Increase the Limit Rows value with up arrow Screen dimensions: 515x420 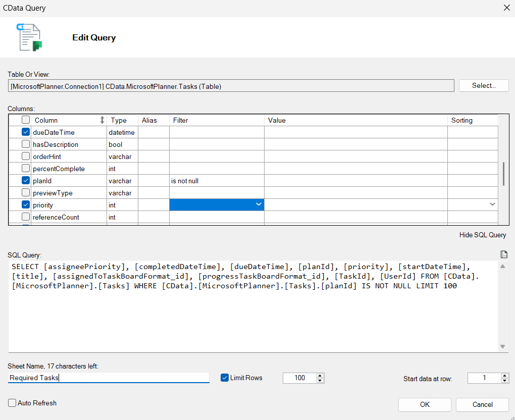pyautogui.click(x=320, y=375)
